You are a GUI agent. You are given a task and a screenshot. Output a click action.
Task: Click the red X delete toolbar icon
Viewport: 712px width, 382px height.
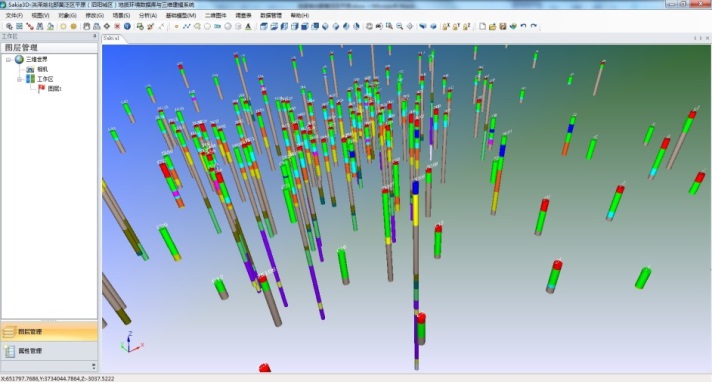click(117, 26)
